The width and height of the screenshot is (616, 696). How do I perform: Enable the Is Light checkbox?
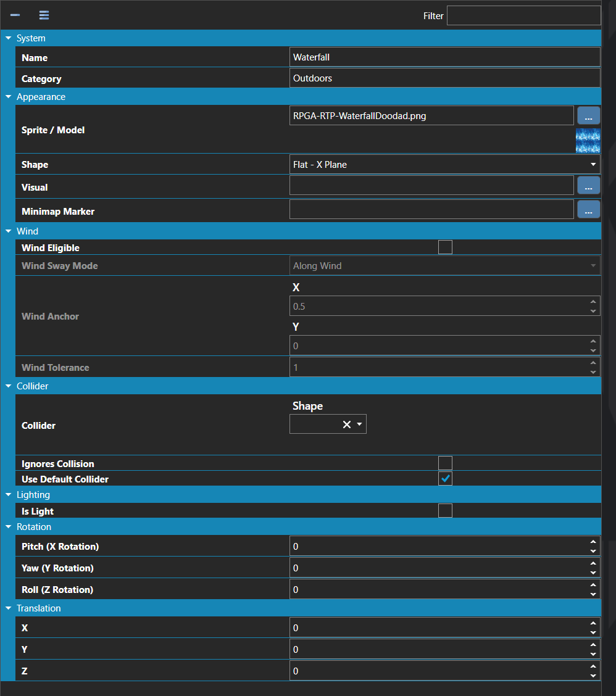[445, 510]
